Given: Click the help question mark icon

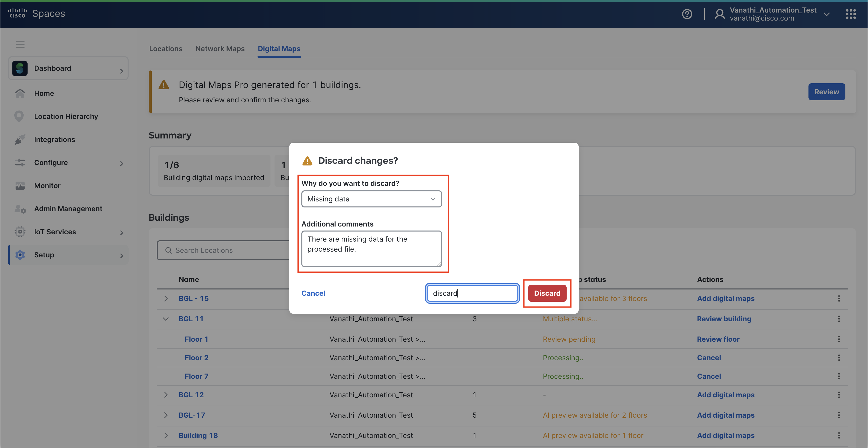Looking at the screenshot, I should [x=687, y=14].
